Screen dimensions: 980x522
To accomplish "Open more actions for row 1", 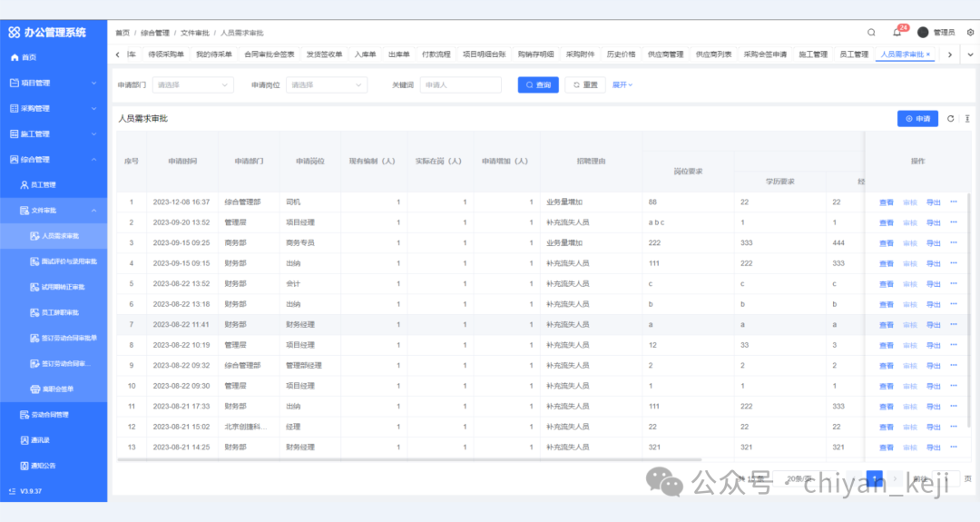I will pos(954,202).
